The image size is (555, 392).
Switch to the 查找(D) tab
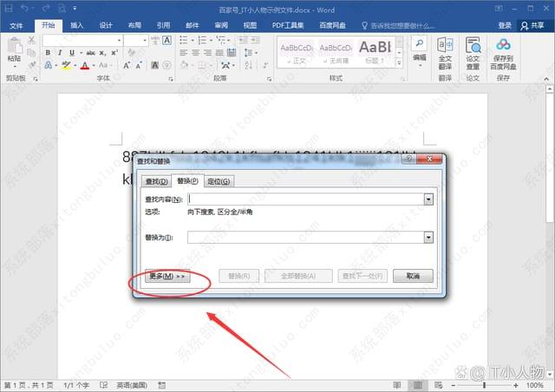pyautogui.click(x=157, y=181)
